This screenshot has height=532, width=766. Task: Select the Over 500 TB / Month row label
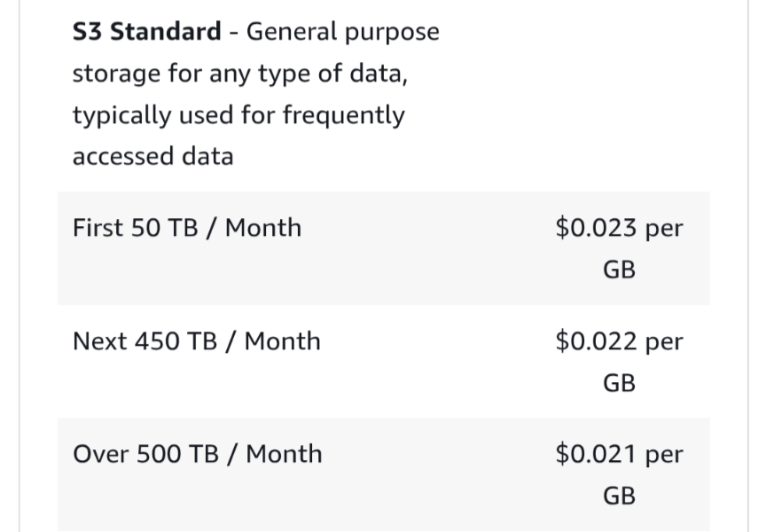click(x=198, y=454)
